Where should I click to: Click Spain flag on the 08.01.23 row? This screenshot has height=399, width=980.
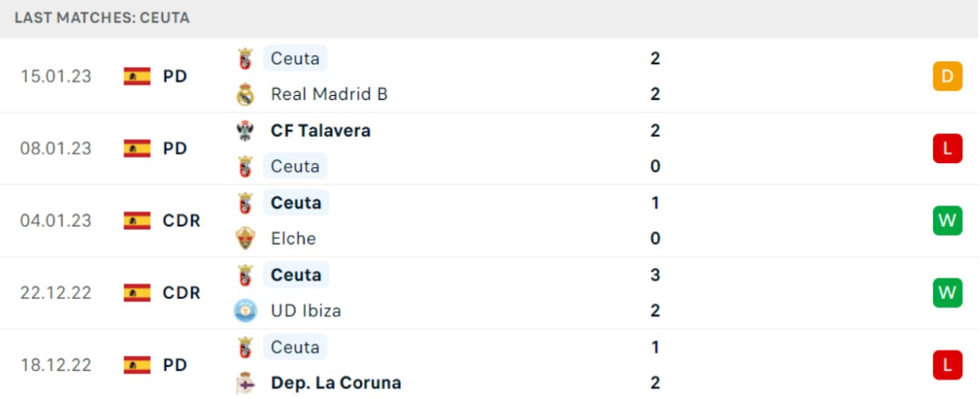tap(137, 149)
